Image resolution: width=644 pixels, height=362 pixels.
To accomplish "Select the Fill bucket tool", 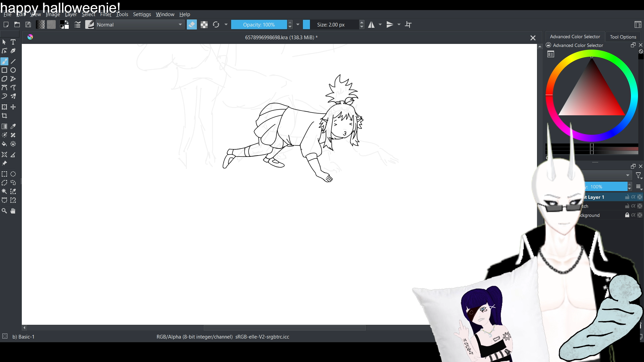I will pyautogui.click(x=4, y=144).
